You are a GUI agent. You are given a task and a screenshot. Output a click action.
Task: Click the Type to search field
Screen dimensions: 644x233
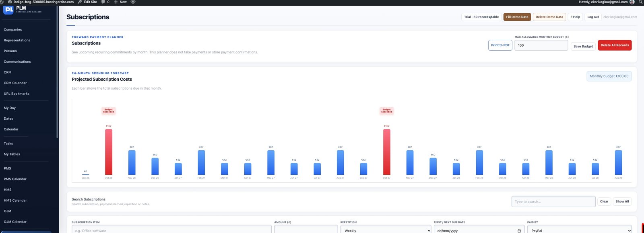tap(553, 201)
